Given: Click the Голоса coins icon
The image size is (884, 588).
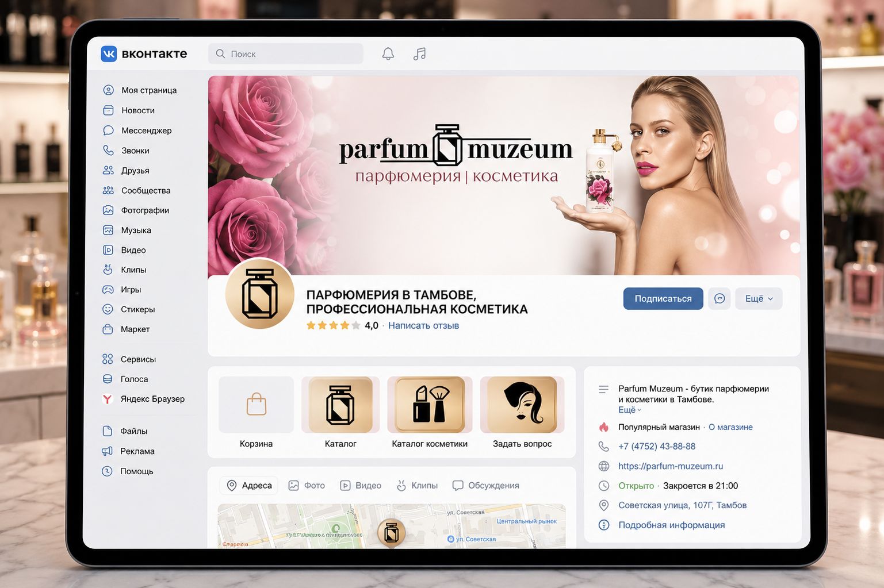Looking at the screenshot, I should [x=108, y=379].
